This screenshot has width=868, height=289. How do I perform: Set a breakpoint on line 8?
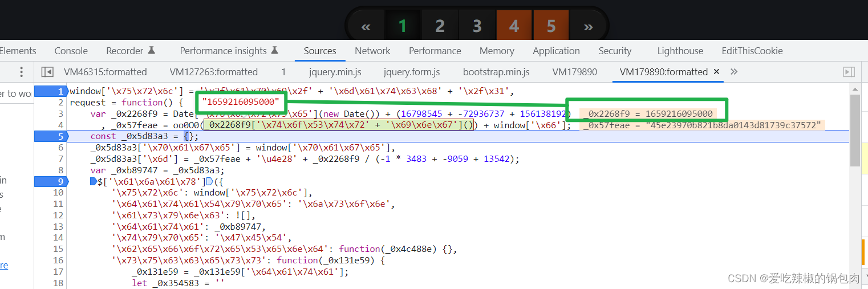coord(60,170)
